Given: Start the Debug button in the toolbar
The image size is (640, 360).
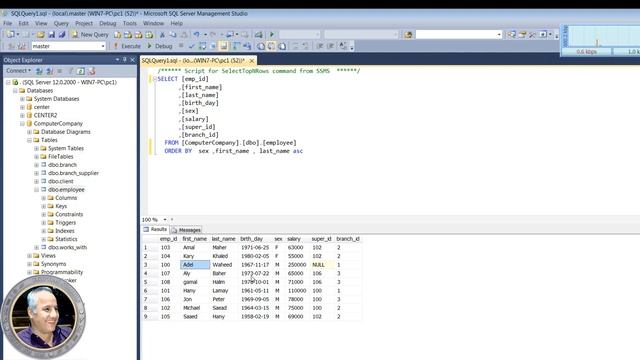Looking at the screenshot, I should pos(160,46).
